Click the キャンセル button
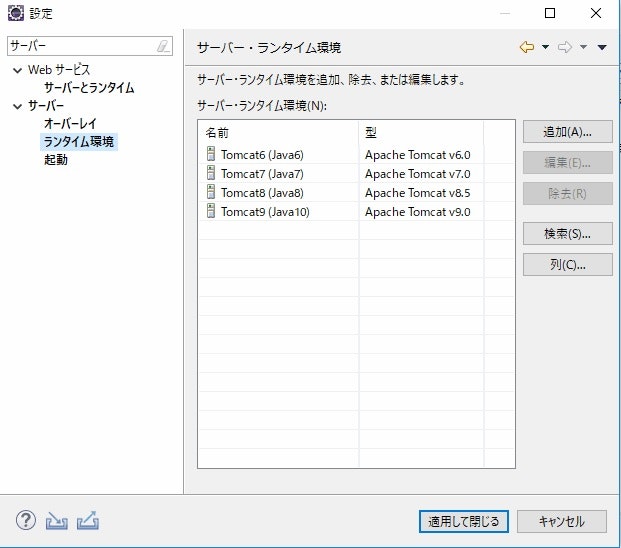 562,521
